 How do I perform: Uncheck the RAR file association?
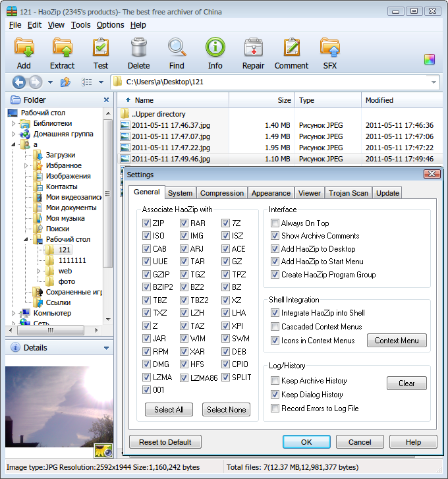click(x=184, y=223)
